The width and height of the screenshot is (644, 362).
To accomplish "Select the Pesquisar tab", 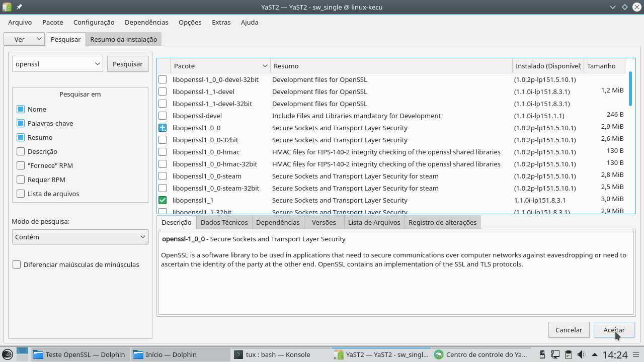I will 65,39.
